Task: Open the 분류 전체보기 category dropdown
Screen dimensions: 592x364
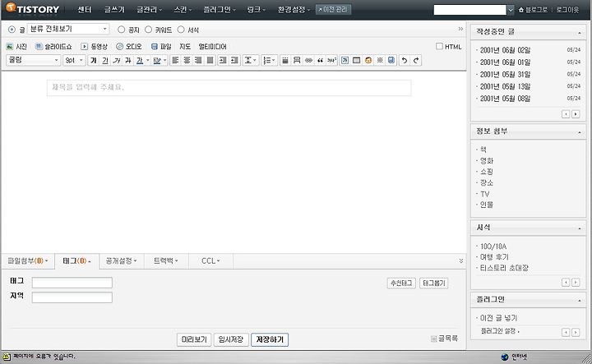Action: click(68, 29)
